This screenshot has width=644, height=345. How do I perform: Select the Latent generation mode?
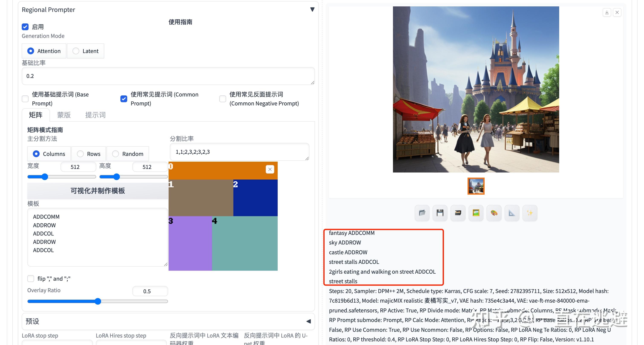pos(76,51)
